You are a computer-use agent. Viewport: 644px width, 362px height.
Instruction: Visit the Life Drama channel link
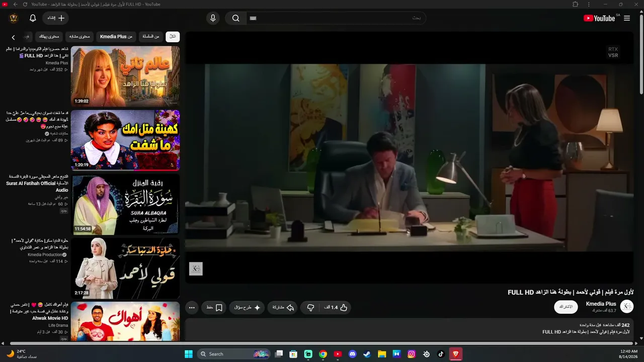(x=58, y=325)
